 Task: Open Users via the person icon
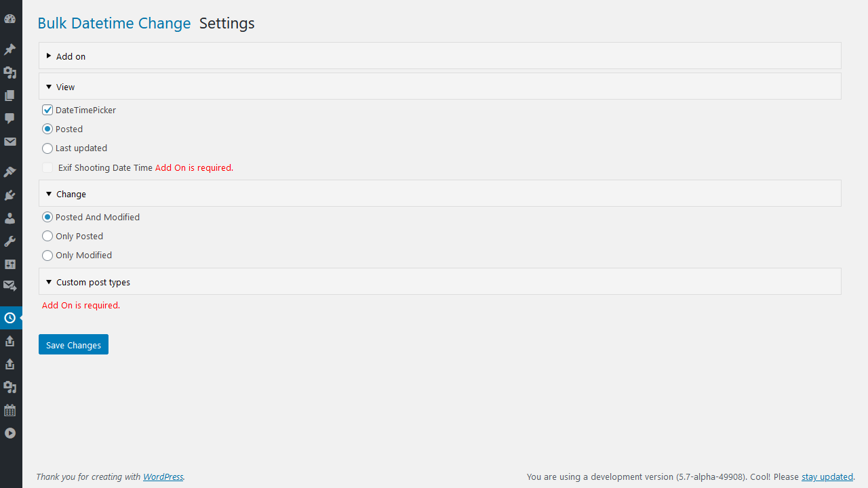pyautogui.click(x=10, y=218)
